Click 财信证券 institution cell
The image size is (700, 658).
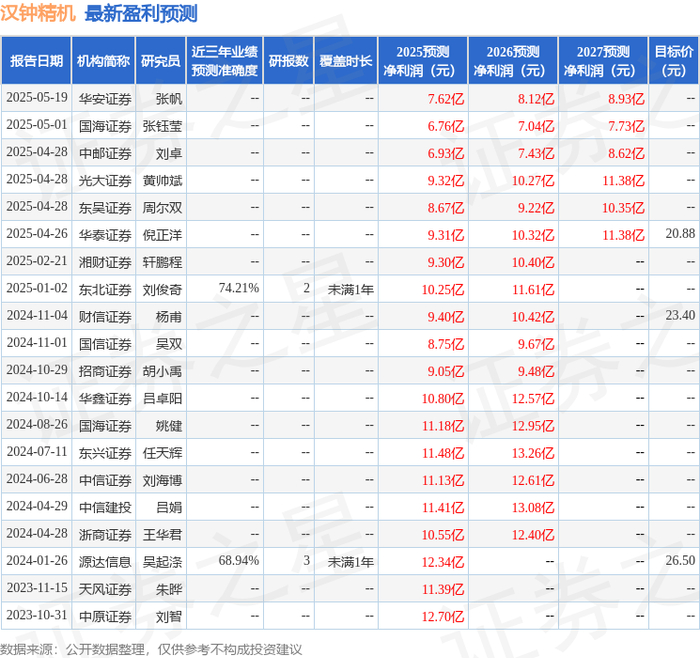click(x=105, y=317)
